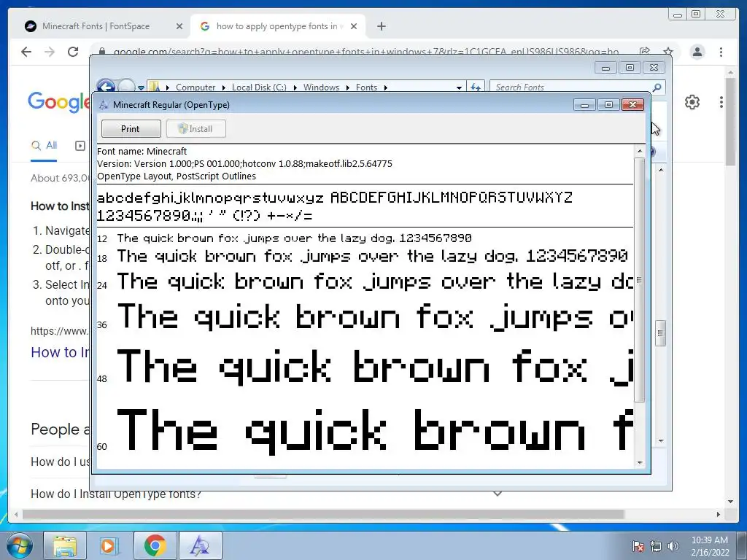747x560 pixels.
Task: Click the refresh icon in Fonts Explorer window
Action: (476, 87)
